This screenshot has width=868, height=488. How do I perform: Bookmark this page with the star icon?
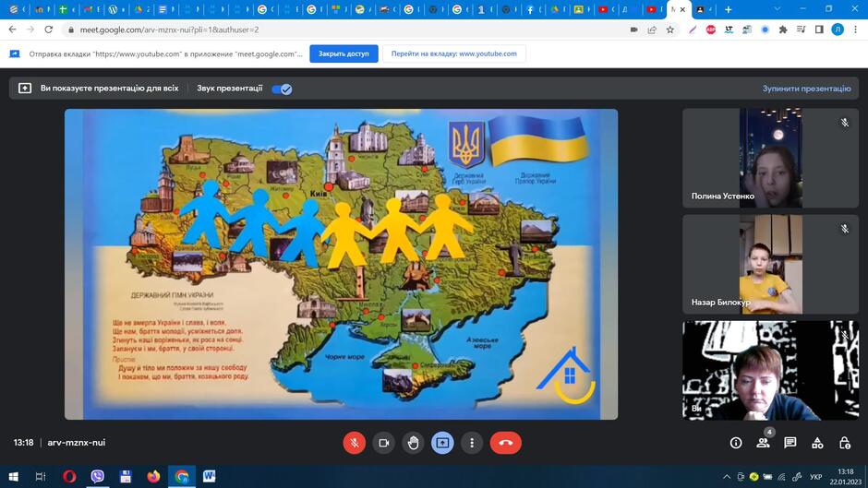click(x=670, y=30)
